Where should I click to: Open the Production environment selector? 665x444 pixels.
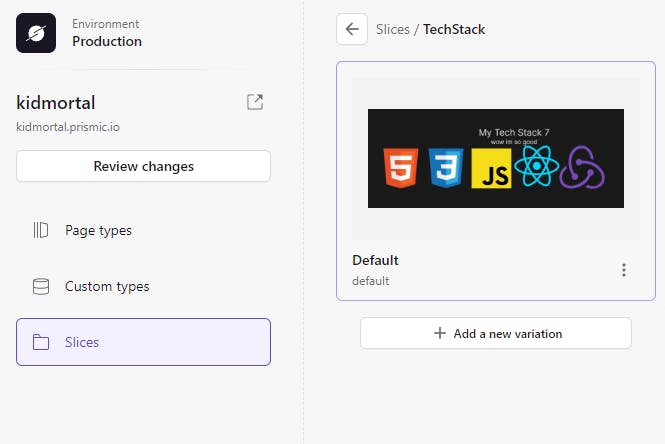(106, 33)
